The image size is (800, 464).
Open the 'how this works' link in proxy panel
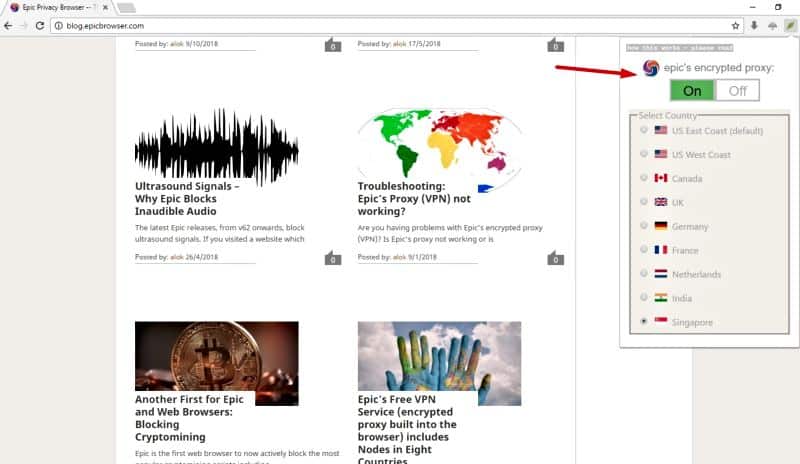pyautogui.click(x=680, y=48)
